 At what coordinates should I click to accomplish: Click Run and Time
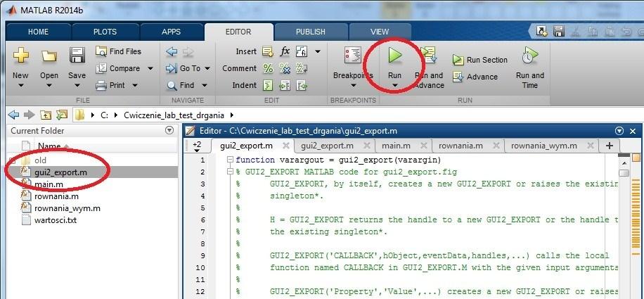(x=530, y=68)
